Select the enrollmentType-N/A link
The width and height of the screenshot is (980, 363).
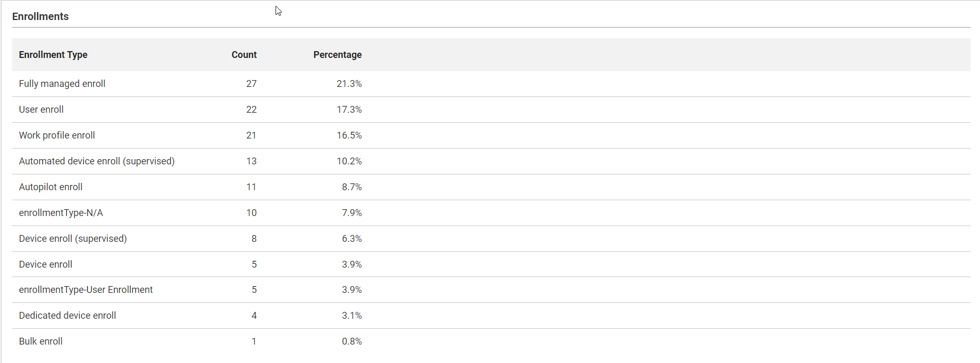tap(61, 212)
